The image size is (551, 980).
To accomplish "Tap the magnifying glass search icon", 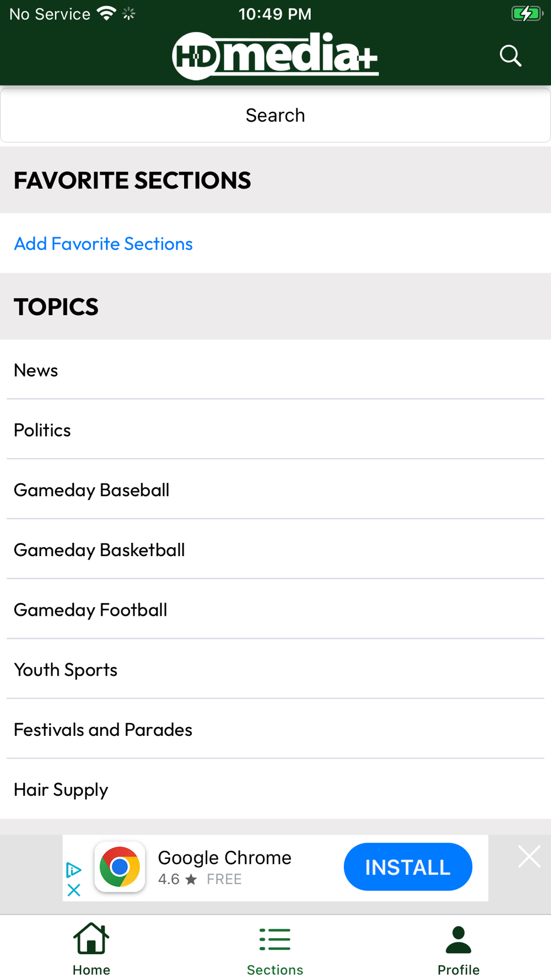I will pos(510,56).
